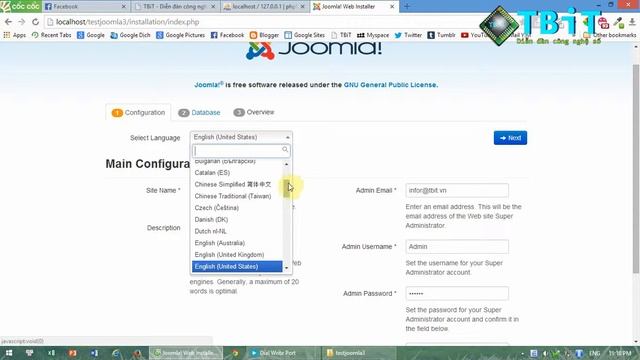The width and height of the screenshot is (640, 360).
Task: Choose Danish (DK) language option
Action: click(x=237, y=220)
